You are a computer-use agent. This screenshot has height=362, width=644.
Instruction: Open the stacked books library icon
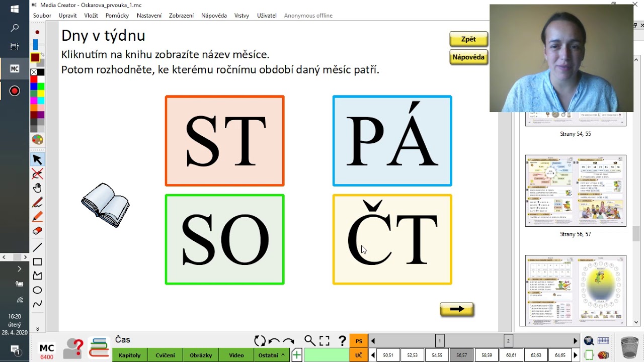click(99, 347)
